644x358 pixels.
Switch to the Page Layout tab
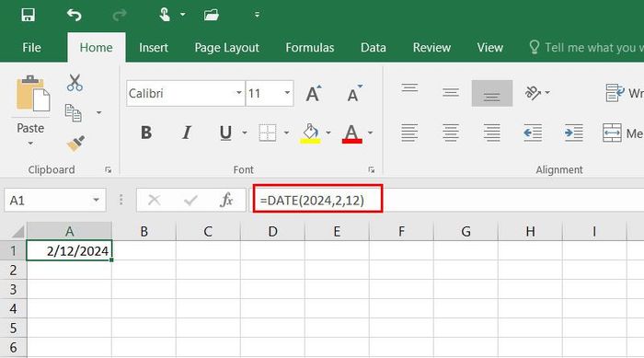[x=226, y=48]
